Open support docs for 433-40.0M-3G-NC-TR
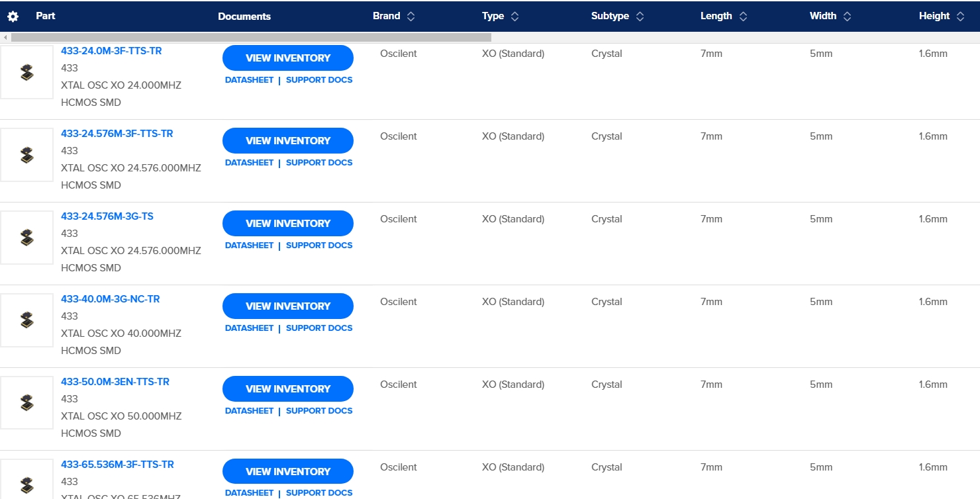 pos(319,328)
